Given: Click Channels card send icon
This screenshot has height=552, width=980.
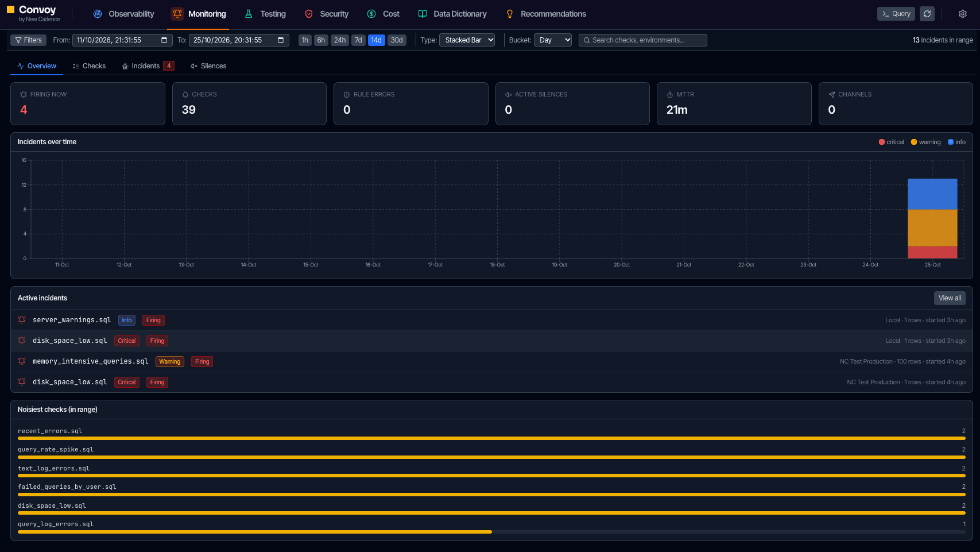Looking at the screenshot, I should point(832,94).
